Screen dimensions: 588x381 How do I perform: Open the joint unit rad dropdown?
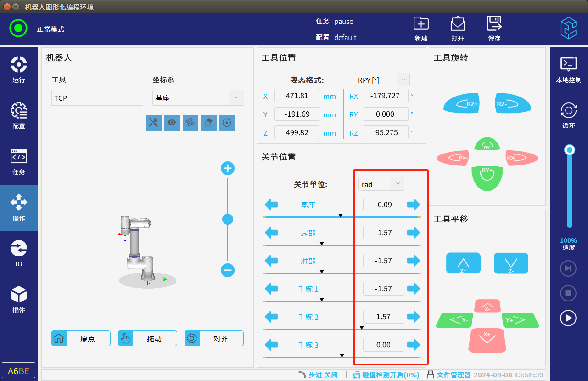[381, 184]
